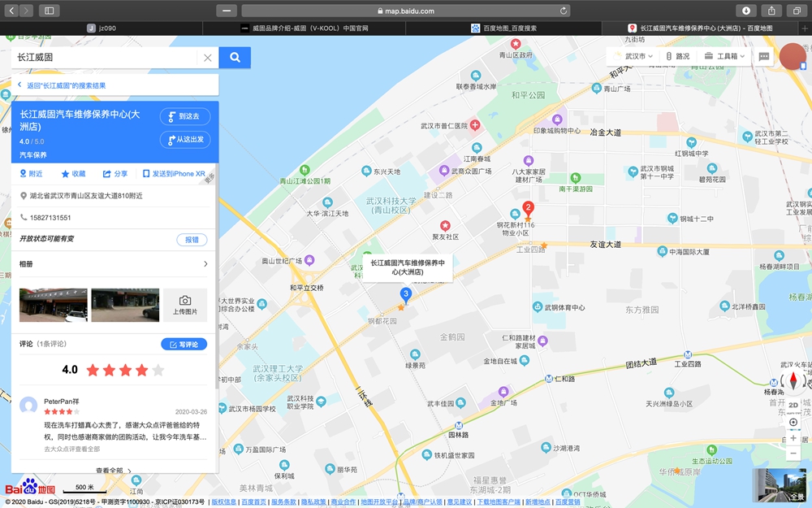
Task: Toggle the 2D map view
Action: 793,405
